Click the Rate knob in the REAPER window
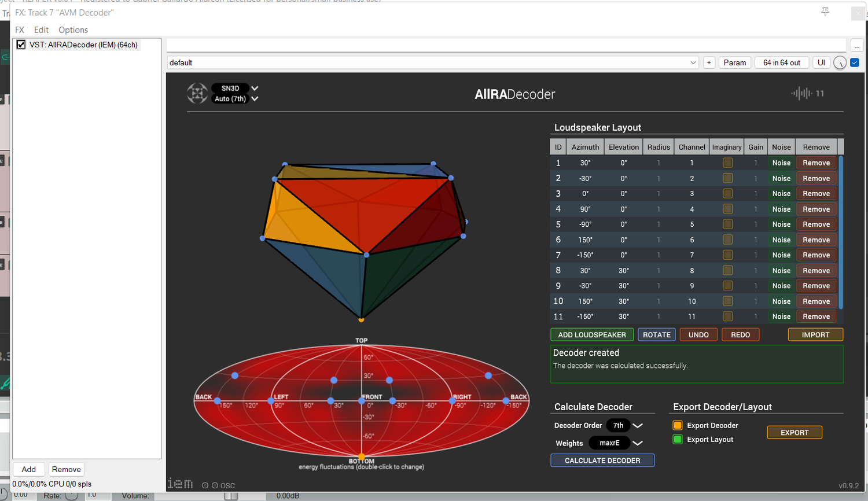The image size is (868, 501). click(71, 495)
